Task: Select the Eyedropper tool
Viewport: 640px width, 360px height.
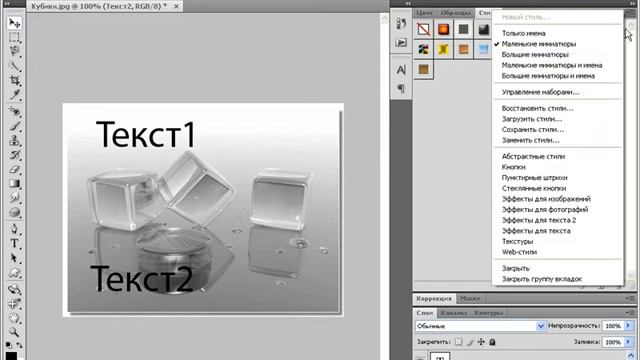Action: pos(14,95)
